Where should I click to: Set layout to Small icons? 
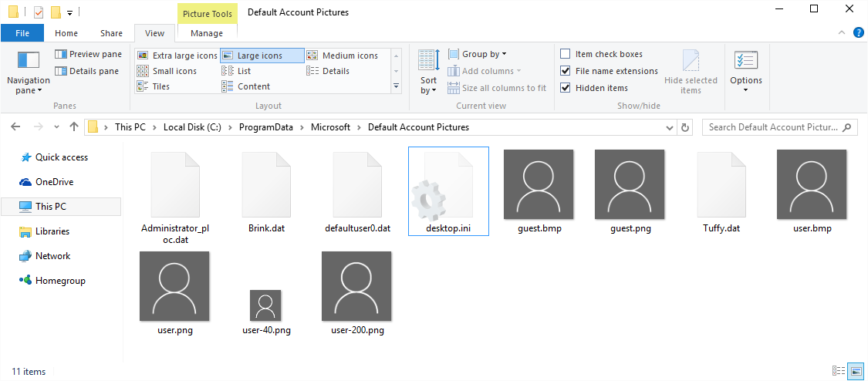click(x=167, y=71)
